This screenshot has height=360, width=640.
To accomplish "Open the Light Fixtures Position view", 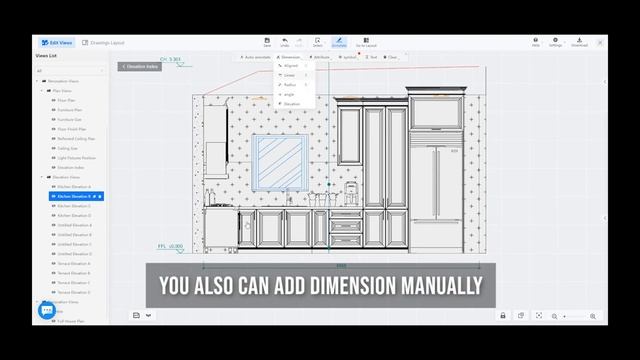I will tap(76, 158).
